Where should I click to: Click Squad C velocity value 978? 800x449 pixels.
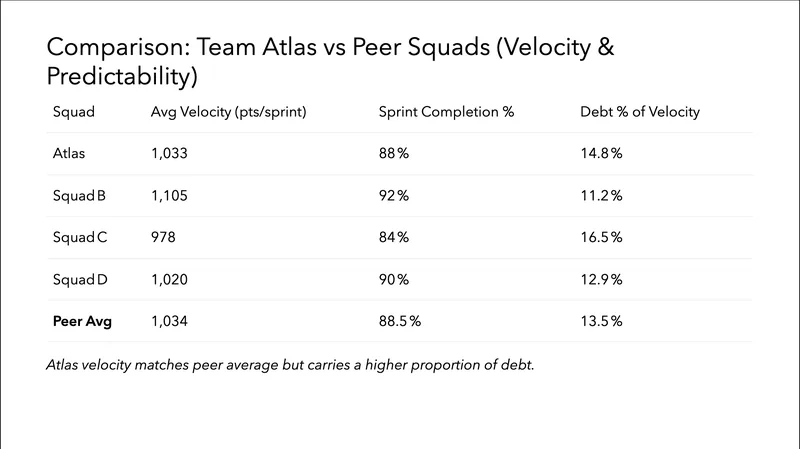(163, 237)
